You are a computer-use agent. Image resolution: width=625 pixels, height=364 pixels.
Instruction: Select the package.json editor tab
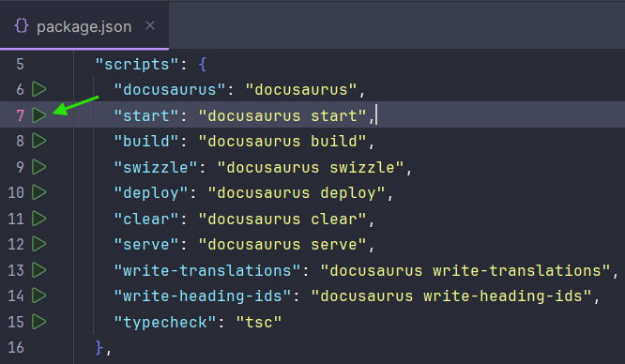84,26
